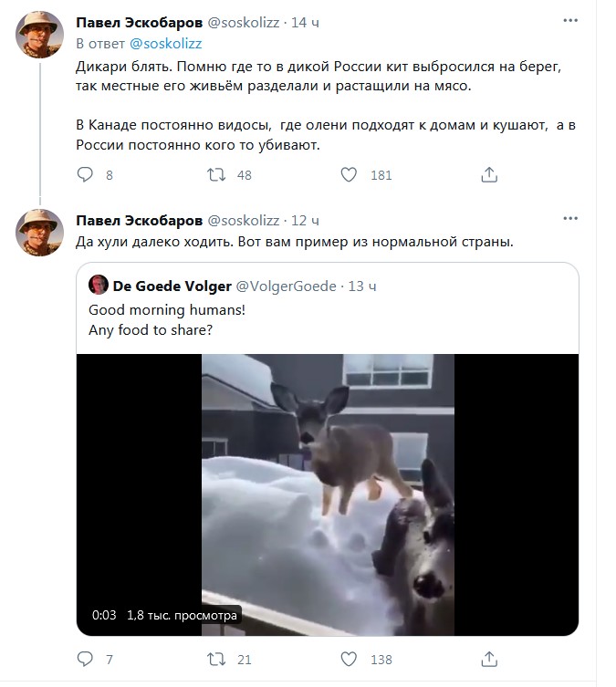Like the first tweet with 181 likes

pos(349,174)
